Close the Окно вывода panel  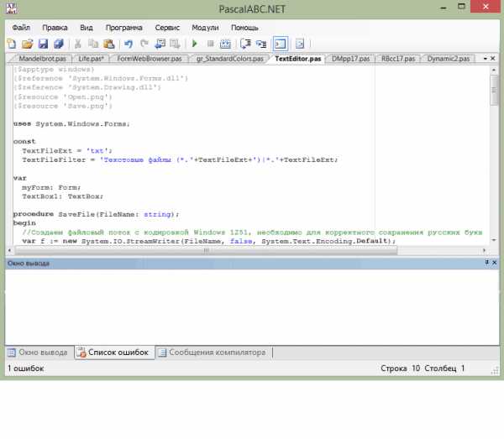495,263
